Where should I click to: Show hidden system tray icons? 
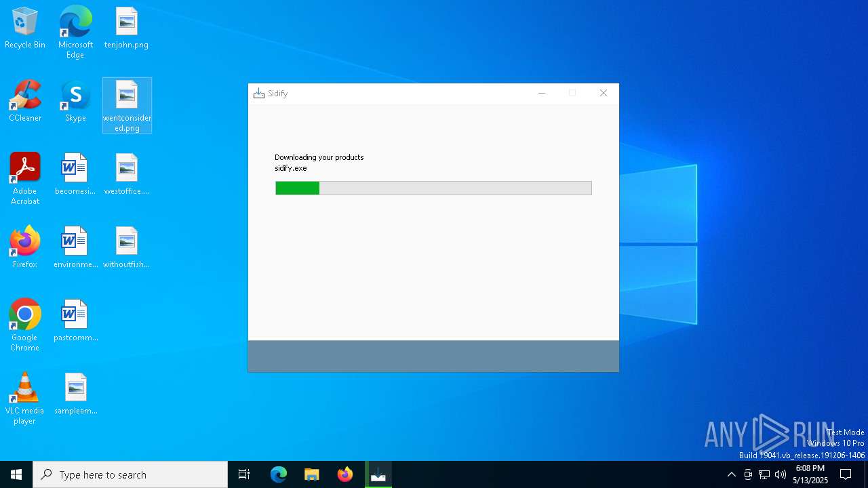click(x=731, y=474)
